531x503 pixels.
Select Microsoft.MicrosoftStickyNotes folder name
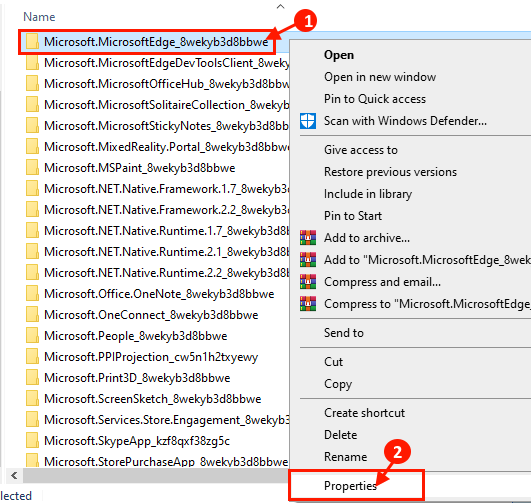tap(166, 126)
